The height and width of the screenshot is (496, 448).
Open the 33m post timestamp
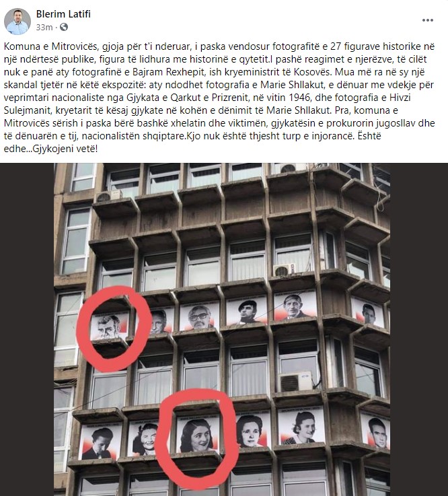[44, 28]
